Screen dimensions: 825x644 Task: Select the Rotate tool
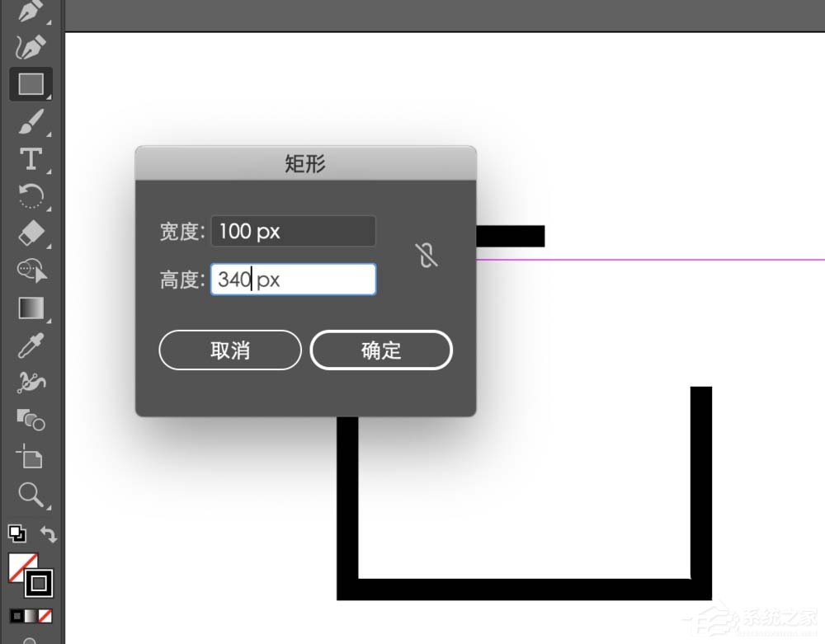pos(31,196)
